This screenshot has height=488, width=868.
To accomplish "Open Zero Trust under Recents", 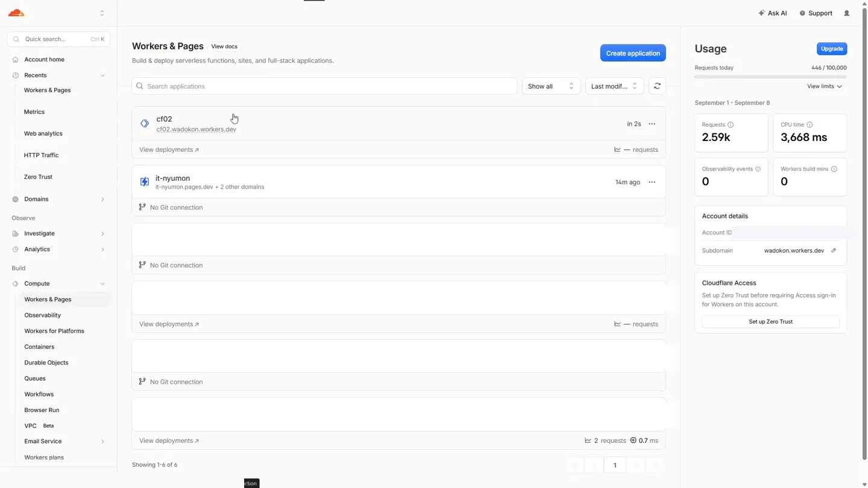I will [38, 177].
